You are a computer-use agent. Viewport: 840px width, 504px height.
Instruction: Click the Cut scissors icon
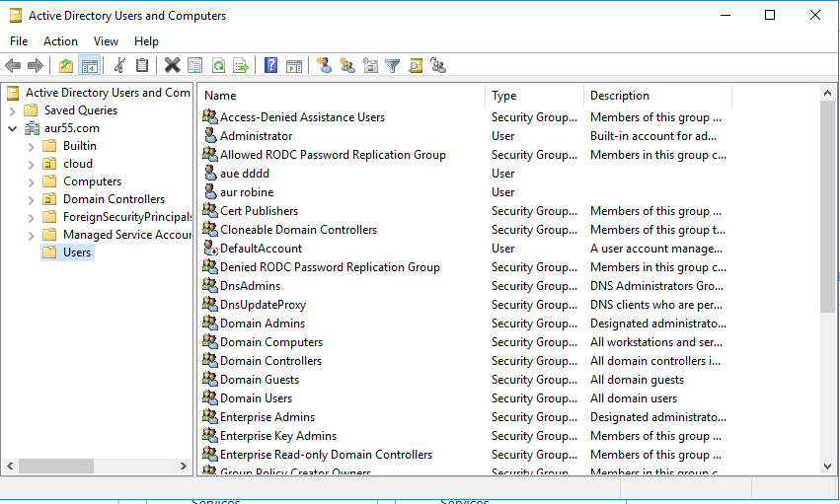pos(119,66)
